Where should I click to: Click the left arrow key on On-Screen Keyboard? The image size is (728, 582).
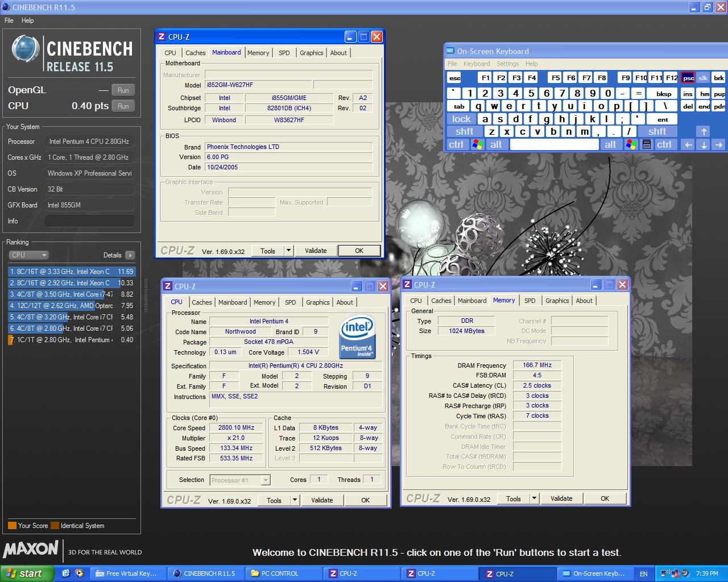[688, 144]
